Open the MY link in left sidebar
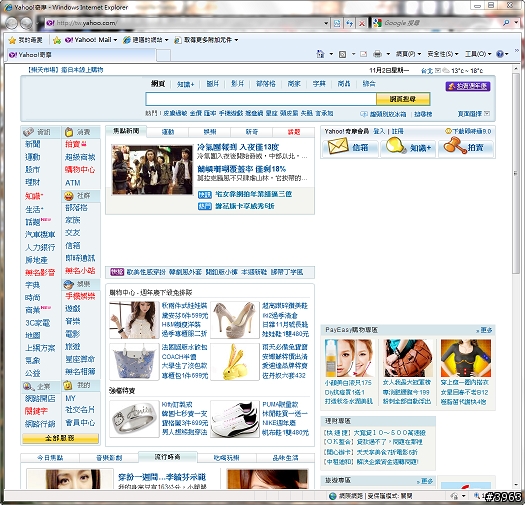 click(70, 399)
